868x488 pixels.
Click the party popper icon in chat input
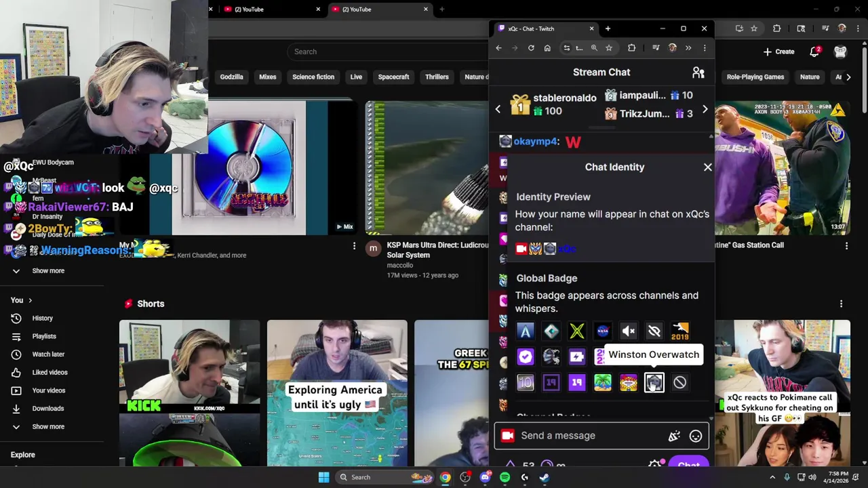674,436
